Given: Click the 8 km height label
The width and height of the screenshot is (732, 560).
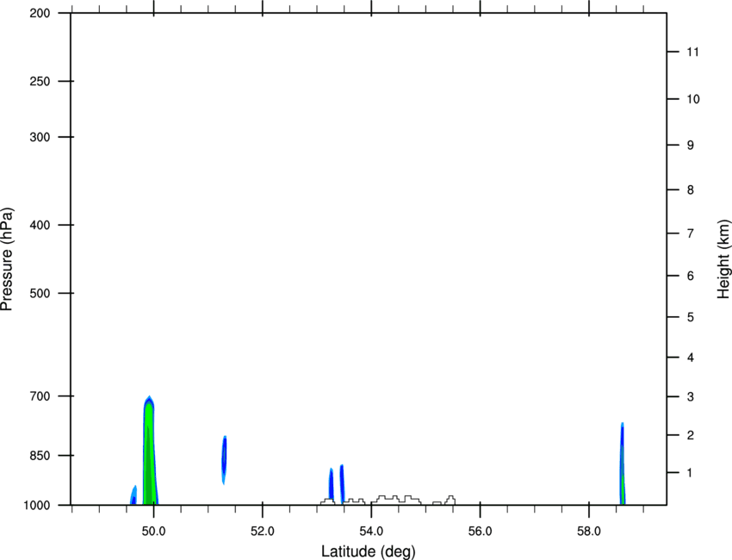Looking at the screenshot, I should click(x=691, y=190).
